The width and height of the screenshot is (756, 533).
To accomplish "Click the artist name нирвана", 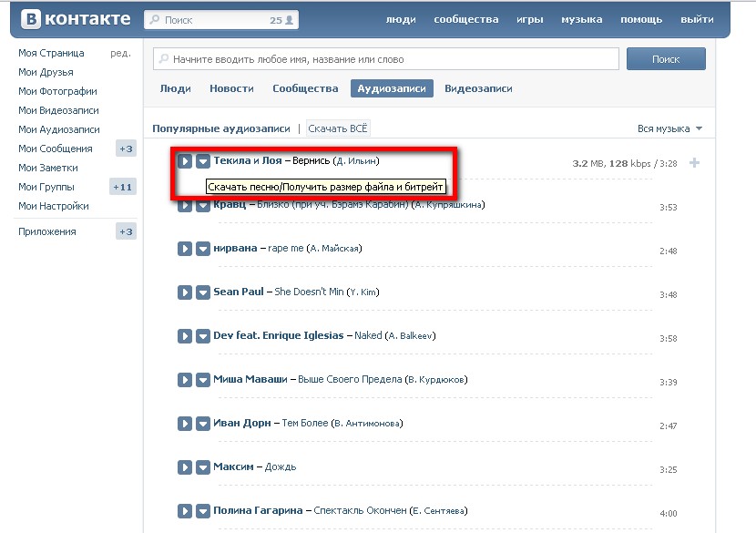I will [x=235, y=249].
